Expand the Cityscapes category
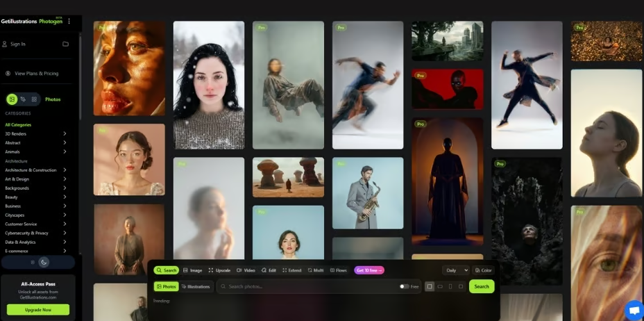The width and height of the screenshot is (644, 321). coord(65,215)
